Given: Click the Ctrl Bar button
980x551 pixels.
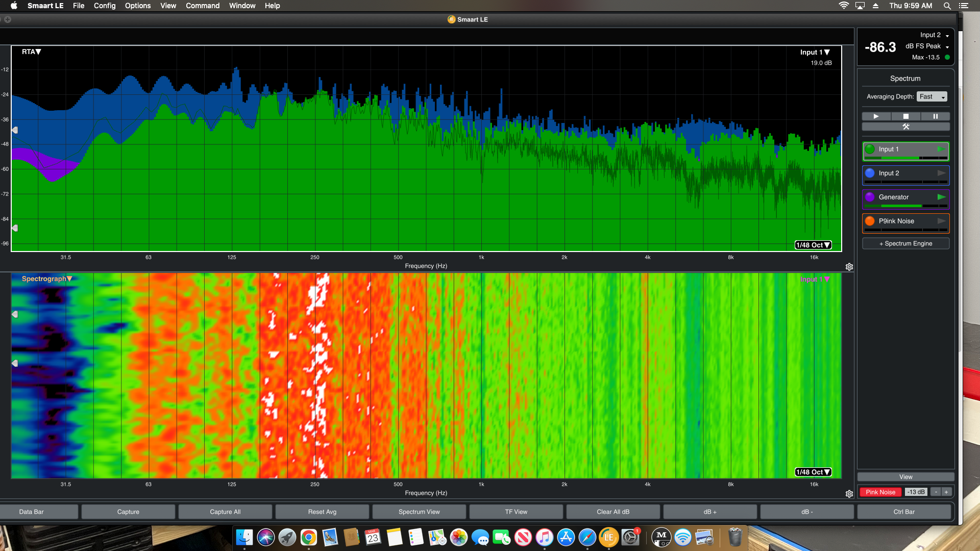Looking at the screenshot, I should (904, 512).
